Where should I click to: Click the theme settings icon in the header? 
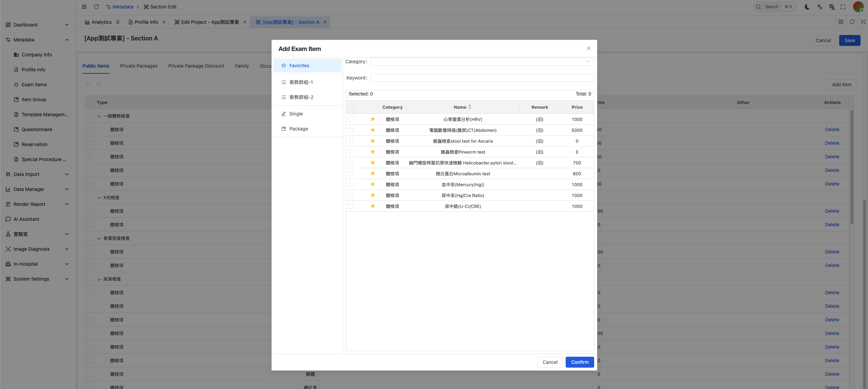coord(832,7)
